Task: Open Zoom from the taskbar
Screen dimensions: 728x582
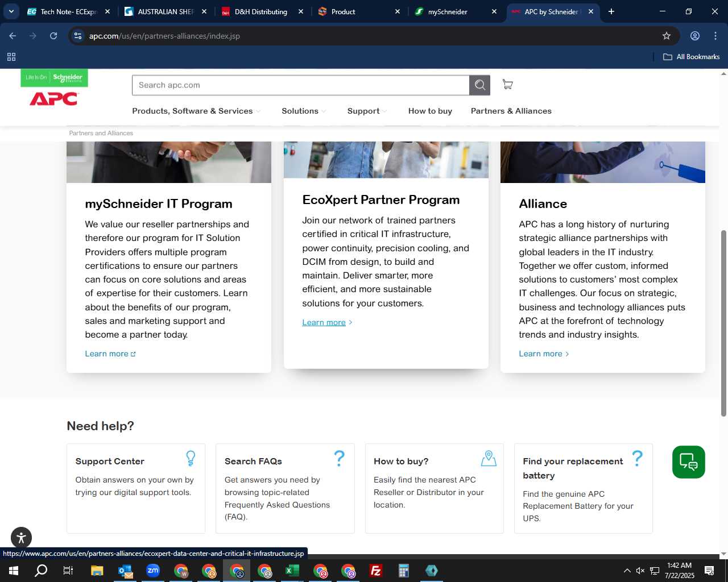Action: pyautogui.click(x=153, y=571)
